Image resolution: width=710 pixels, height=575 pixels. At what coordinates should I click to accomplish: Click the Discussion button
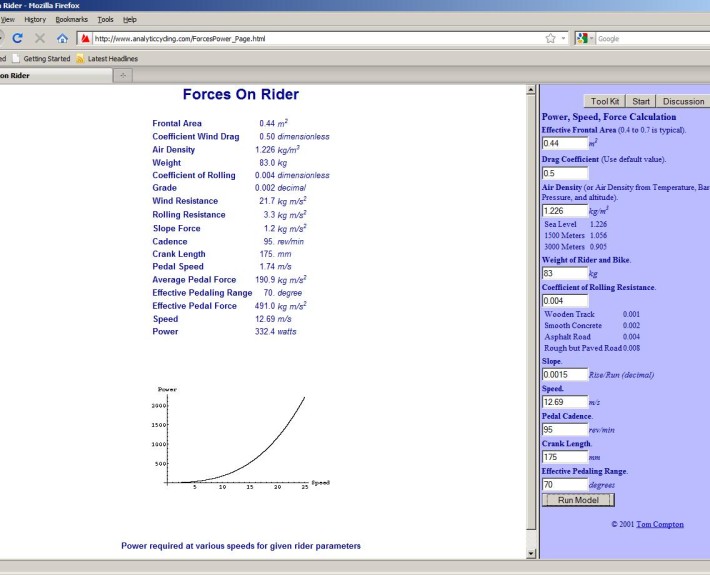pos(683,101)
